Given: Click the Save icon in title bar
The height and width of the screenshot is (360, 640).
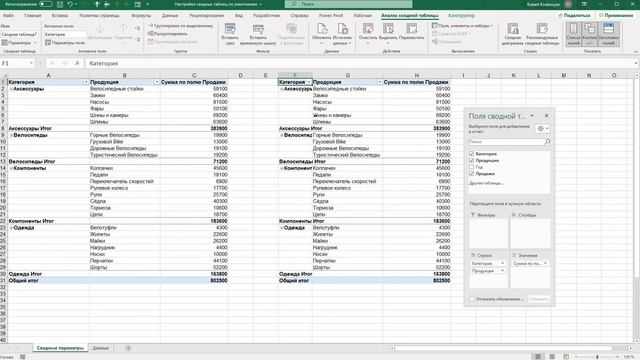Looking at the screenshot, I should pyautogui.click(x=60, y=4).
